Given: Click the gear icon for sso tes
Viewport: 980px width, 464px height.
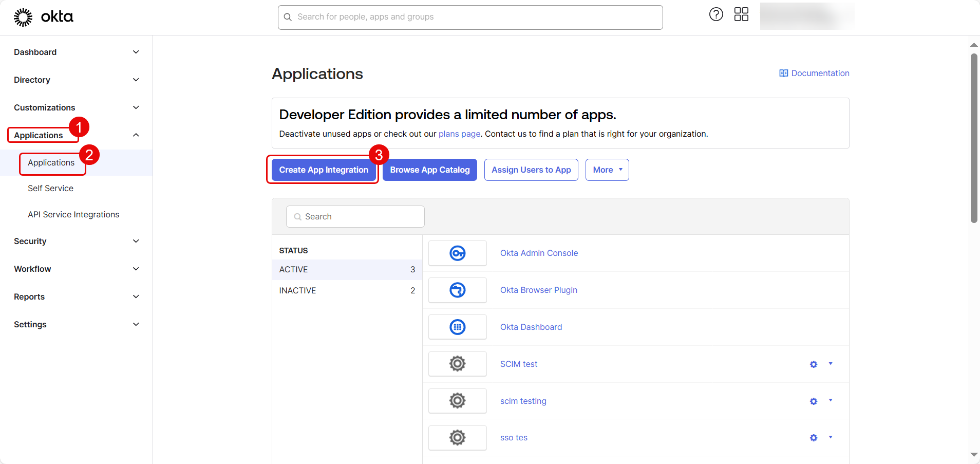Looking at the screenshot, I should coord(814,438).
